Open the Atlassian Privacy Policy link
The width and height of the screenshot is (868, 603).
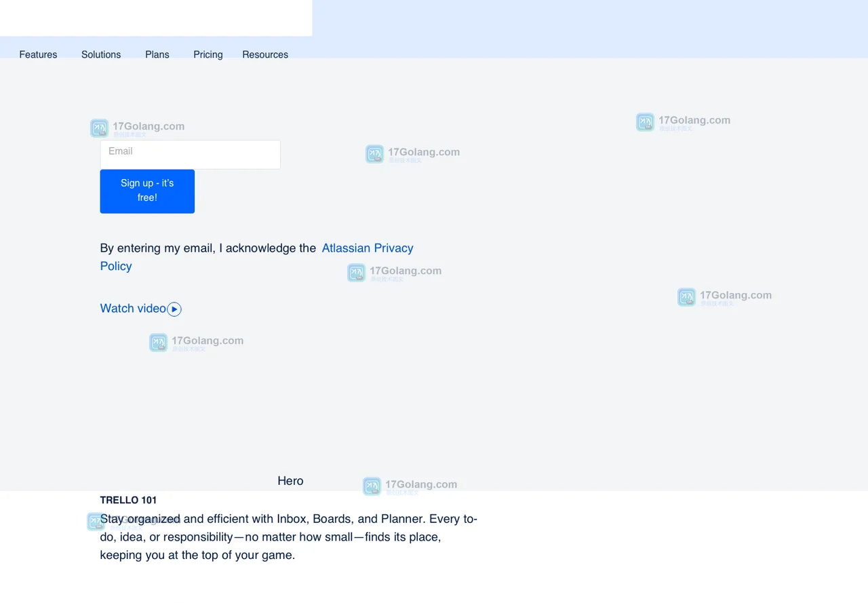tap(367, 248)
